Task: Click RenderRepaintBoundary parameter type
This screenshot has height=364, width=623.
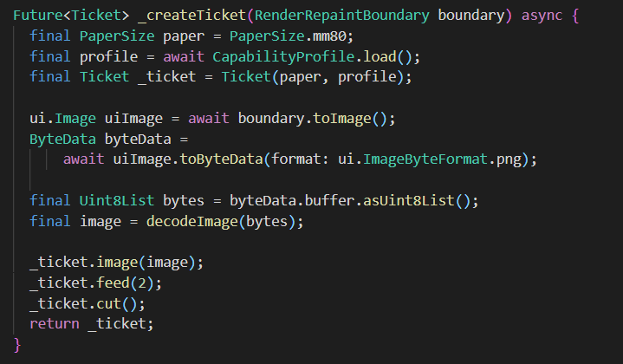Action: point(341,15)
